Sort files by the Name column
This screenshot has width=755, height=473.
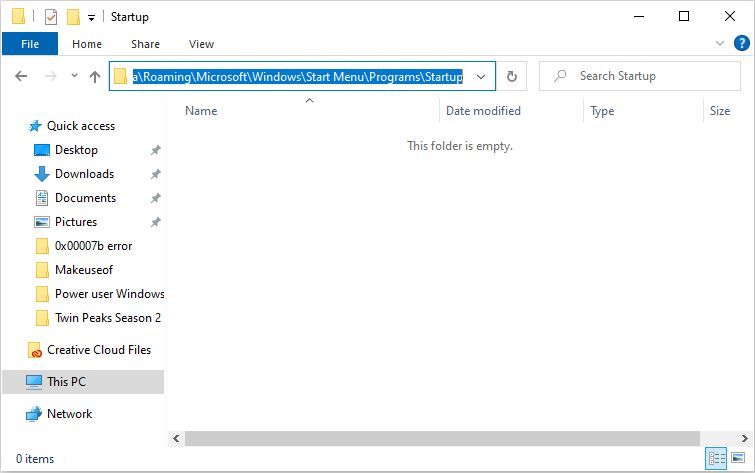tap(201, 111)
